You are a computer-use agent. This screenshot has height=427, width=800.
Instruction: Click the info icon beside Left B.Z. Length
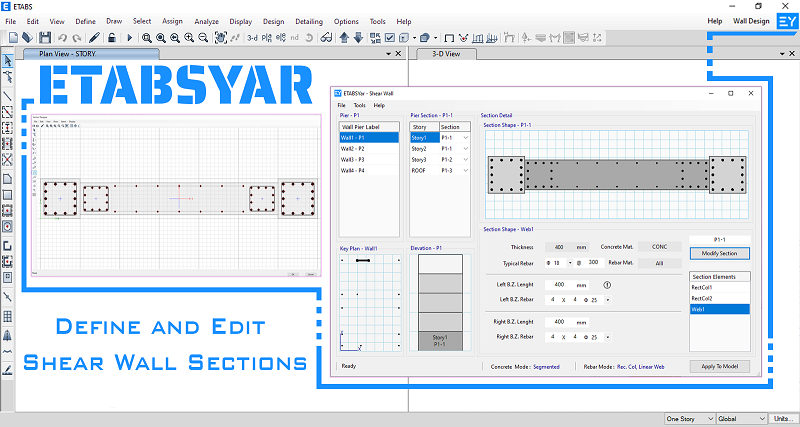607,285
